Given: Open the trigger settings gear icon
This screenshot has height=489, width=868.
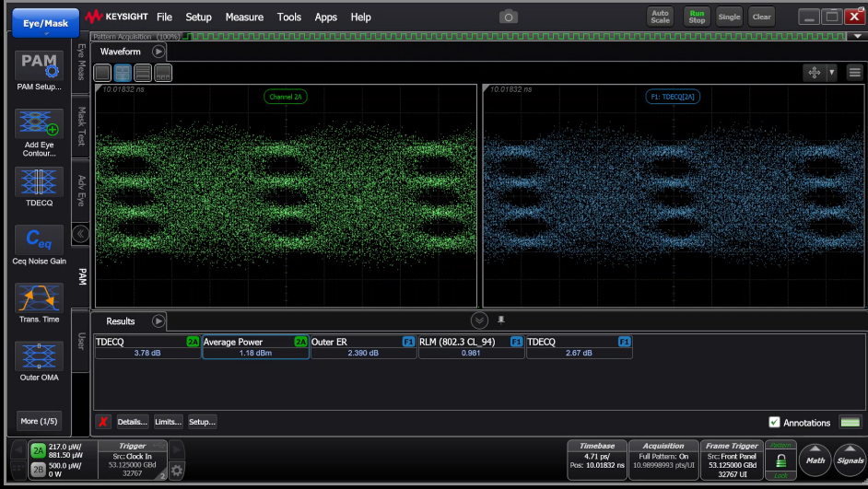Looking at the screenshot, I should [x=177, y=470].
